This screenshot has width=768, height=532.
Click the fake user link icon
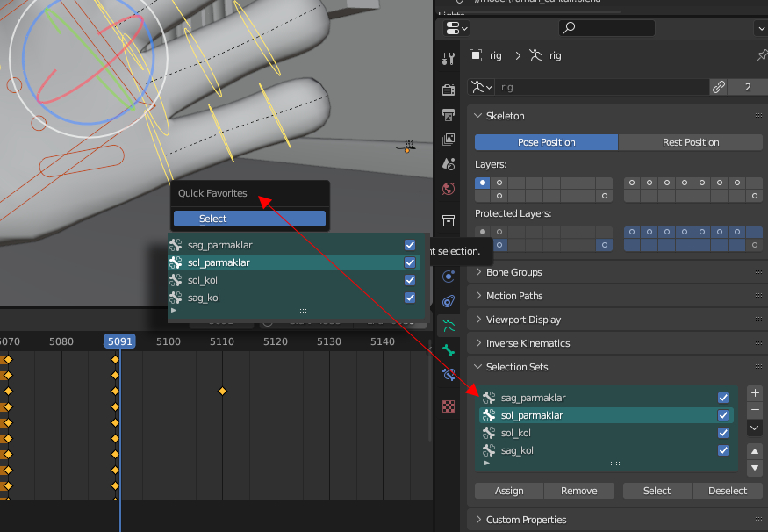719,87
